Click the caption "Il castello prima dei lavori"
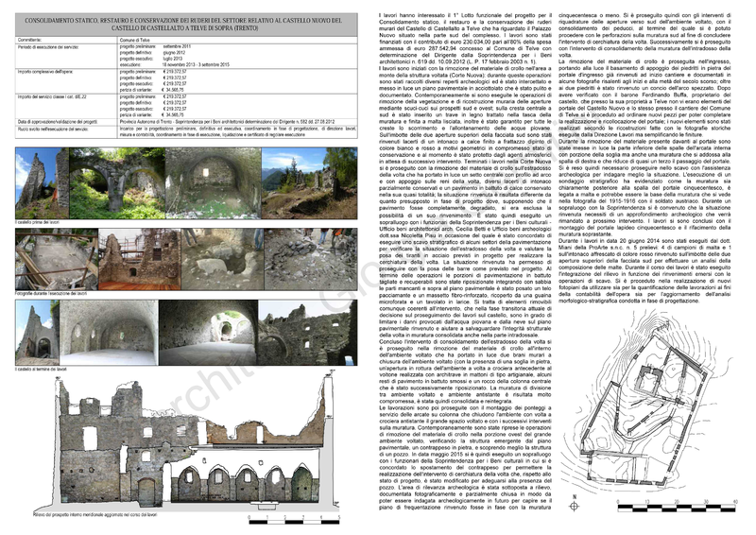 coord(38,222)
